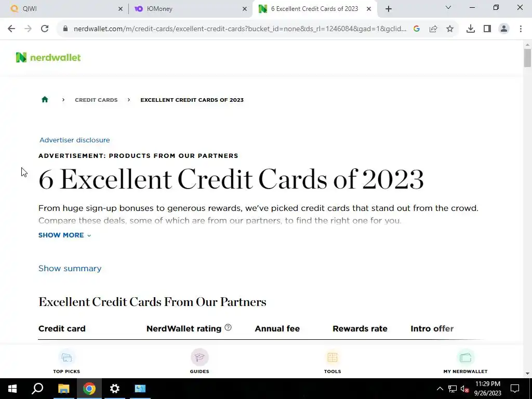Go to the home breadcrumb icon
This screenshot has width=532, height=399.
pos(45,99)
